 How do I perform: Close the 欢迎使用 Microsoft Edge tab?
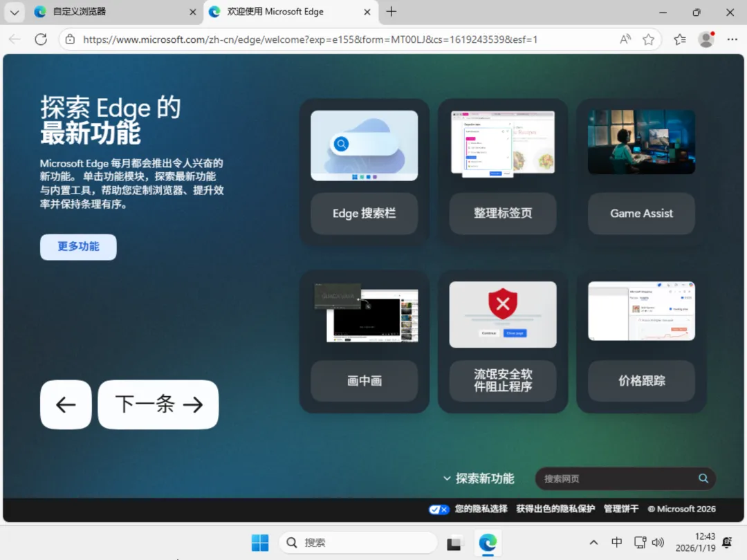367,12
